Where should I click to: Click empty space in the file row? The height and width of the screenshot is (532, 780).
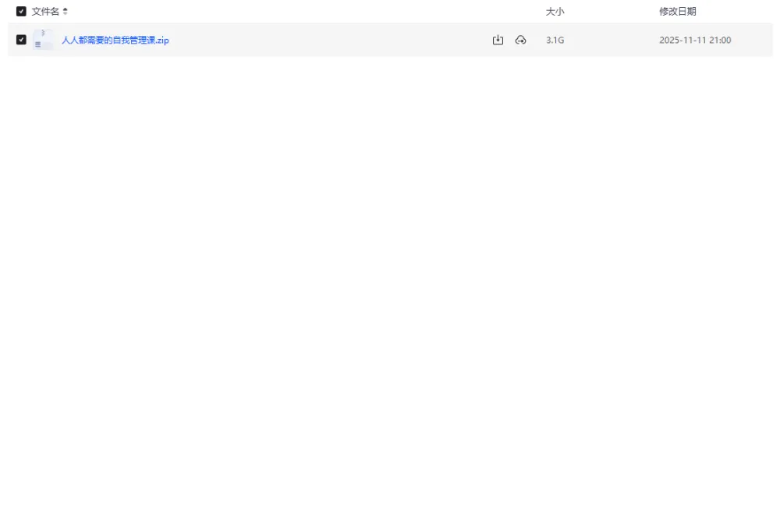[328, 41]
